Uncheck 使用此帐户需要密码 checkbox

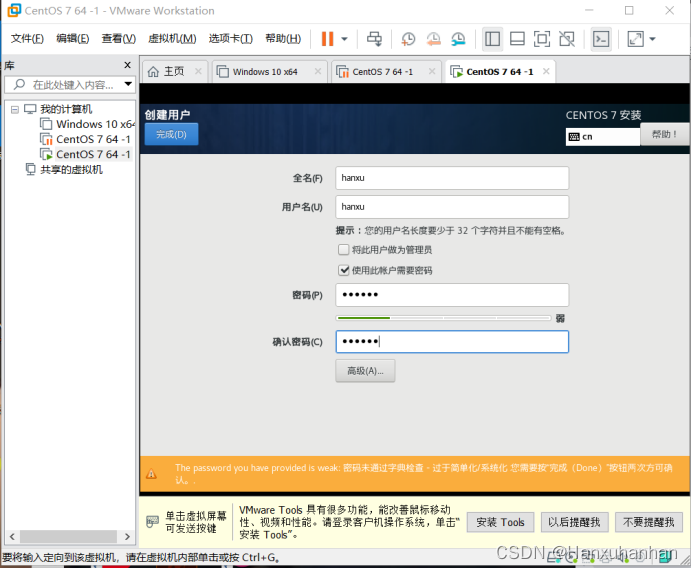tap(344, 270)
